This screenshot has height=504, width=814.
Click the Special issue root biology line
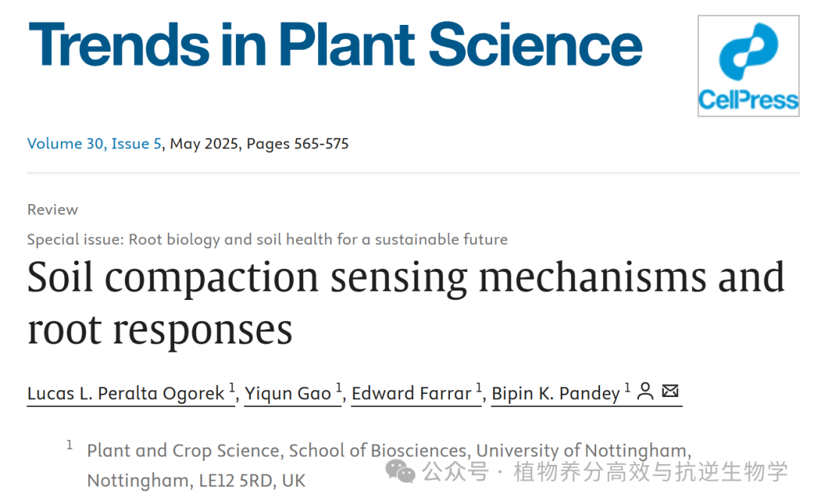click(267, 240)
